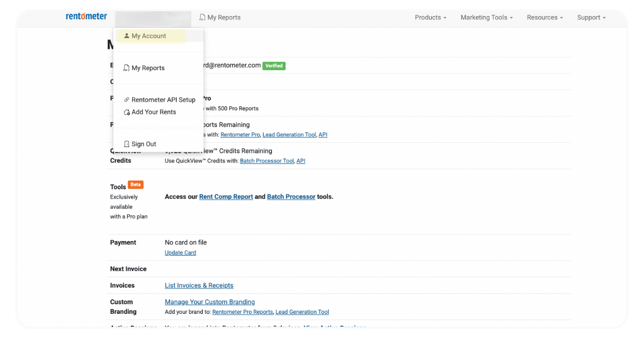
Task: Click the Rentometer logo
Action: pyautogui.click(x=86, y=17)
